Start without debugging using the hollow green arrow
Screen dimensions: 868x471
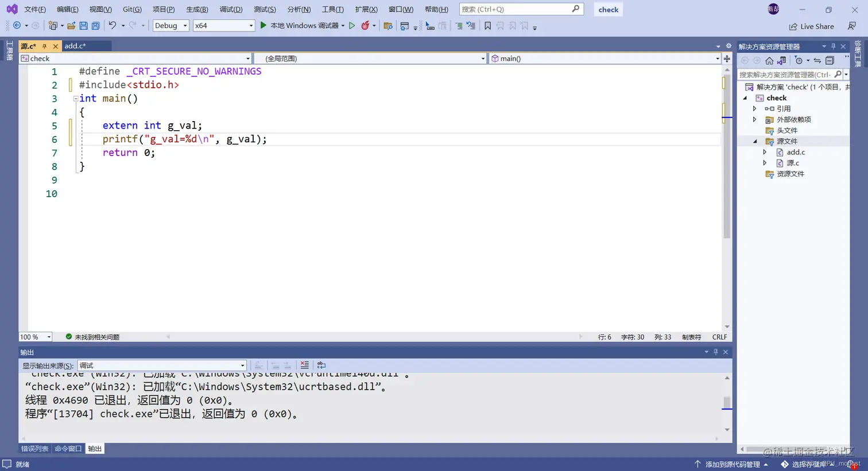(x=352, y=26)
